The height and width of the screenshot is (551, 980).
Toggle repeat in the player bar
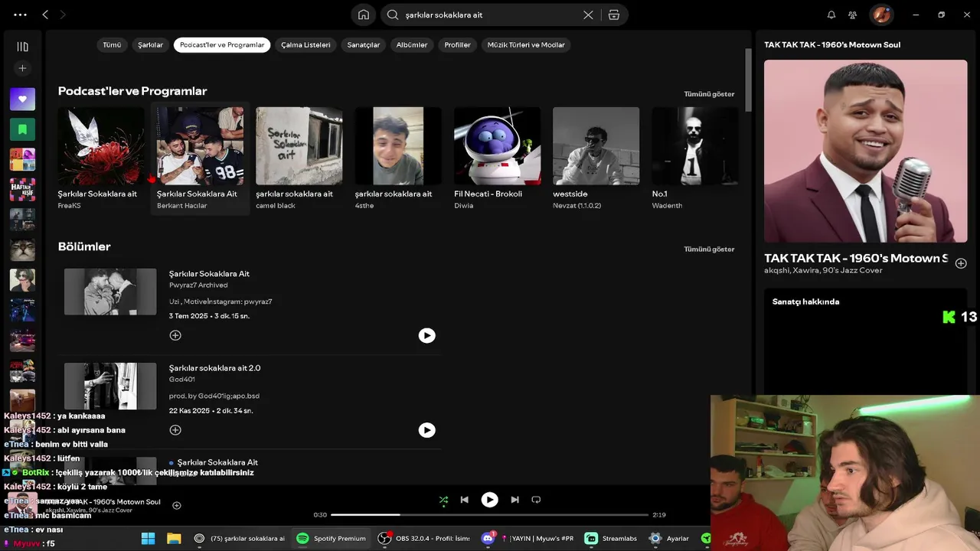tap(536, 500)
